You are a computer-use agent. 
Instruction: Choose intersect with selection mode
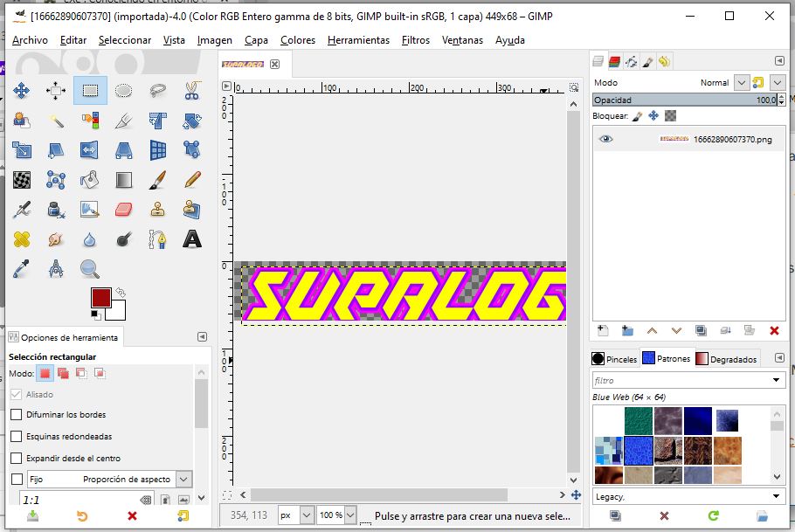click(100, 373)
